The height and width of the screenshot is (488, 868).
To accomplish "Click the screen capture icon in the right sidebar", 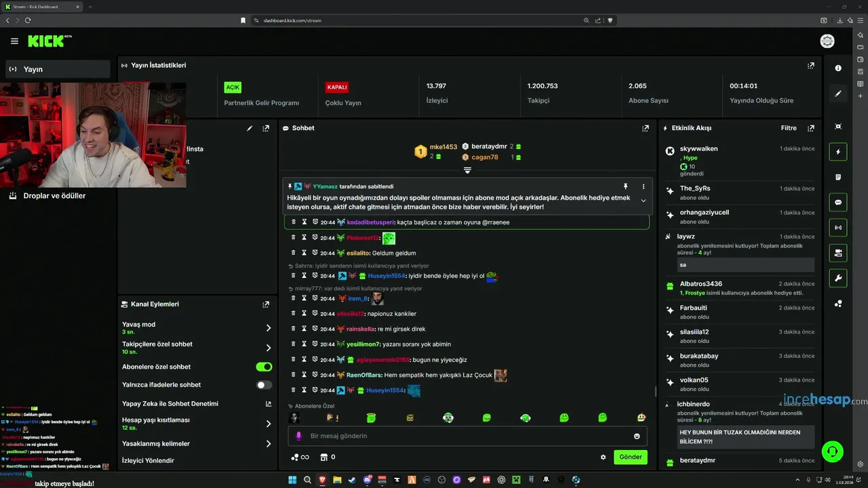I will (838, 127).
